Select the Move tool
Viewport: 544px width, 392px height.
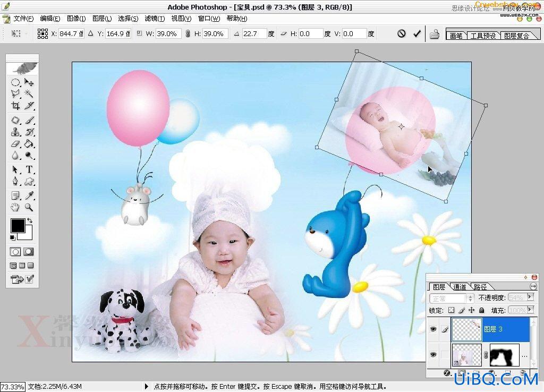tap(29, 82)
